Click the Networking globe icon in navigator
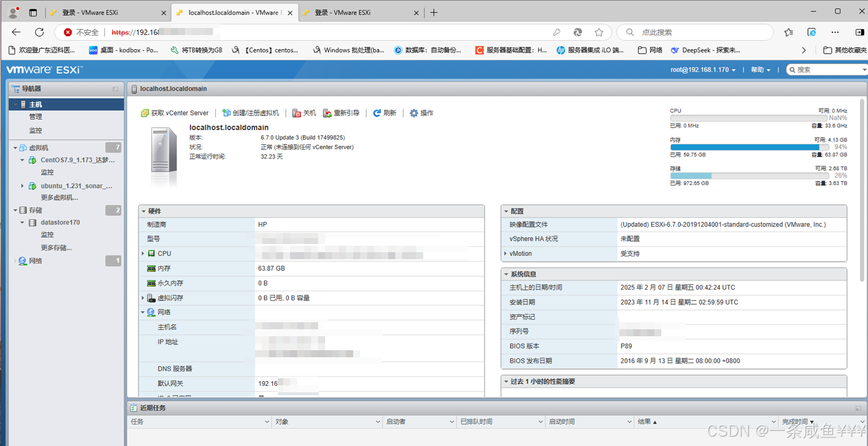Image resolution: width=868 pixels, height=446 pixels. (23, 261)
